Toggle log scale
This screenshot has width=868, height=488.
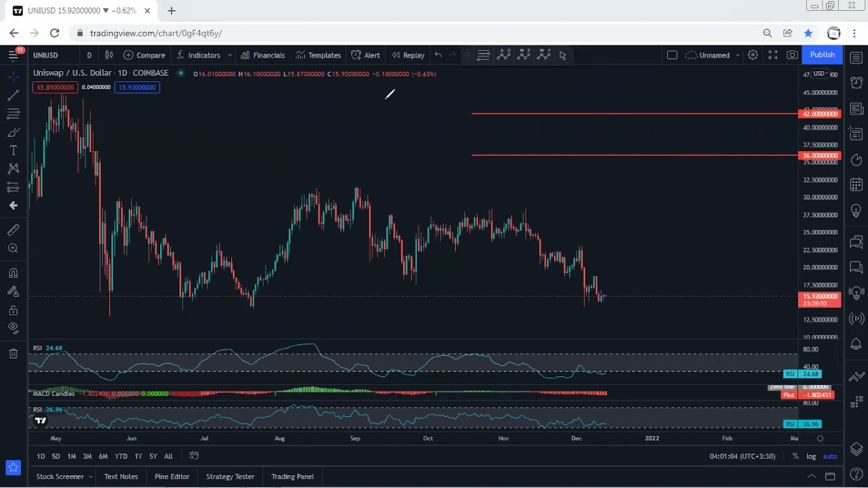(x=812, y=456)
